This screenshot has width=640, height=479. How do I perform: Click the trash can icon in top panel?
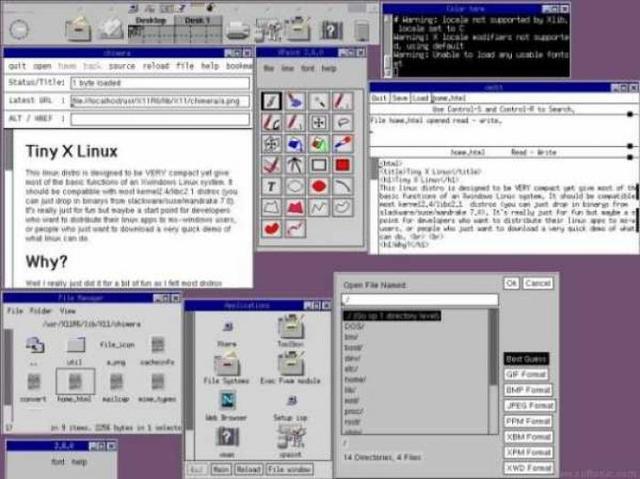point(362,31)
